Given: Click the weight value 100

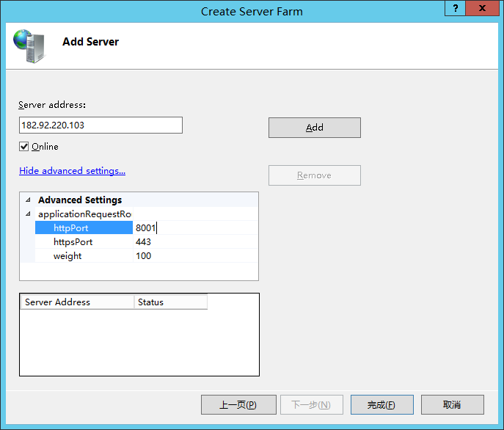Looking at the screenshot, I should [194, 256].
